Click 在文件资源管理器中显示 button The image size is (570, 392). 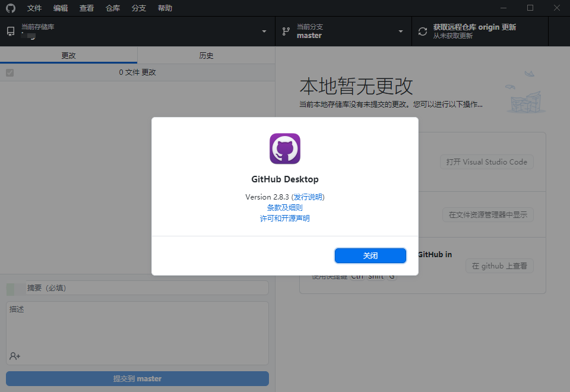488,214
